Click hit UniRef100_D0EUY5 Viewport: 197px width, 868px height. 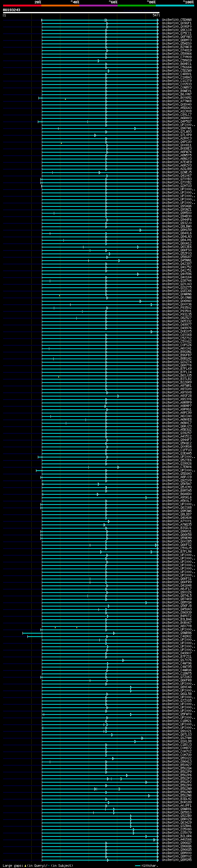[177, 332]
